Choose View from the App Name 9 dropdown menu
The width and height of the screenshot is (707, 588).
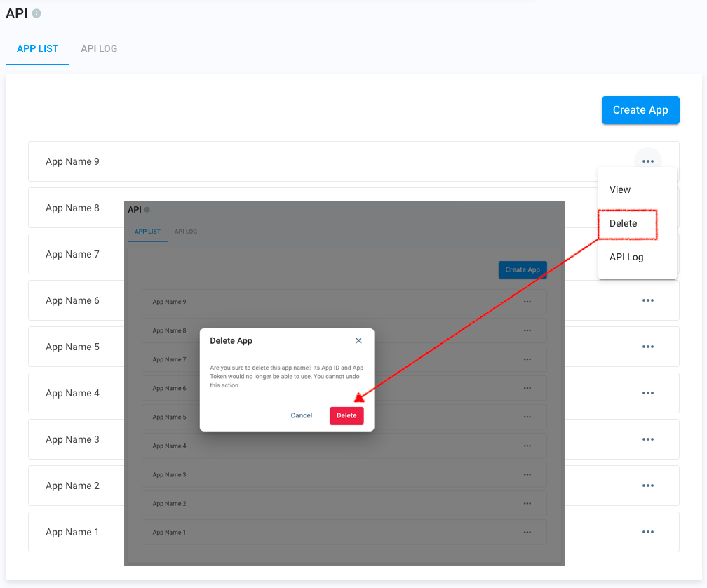637,190
